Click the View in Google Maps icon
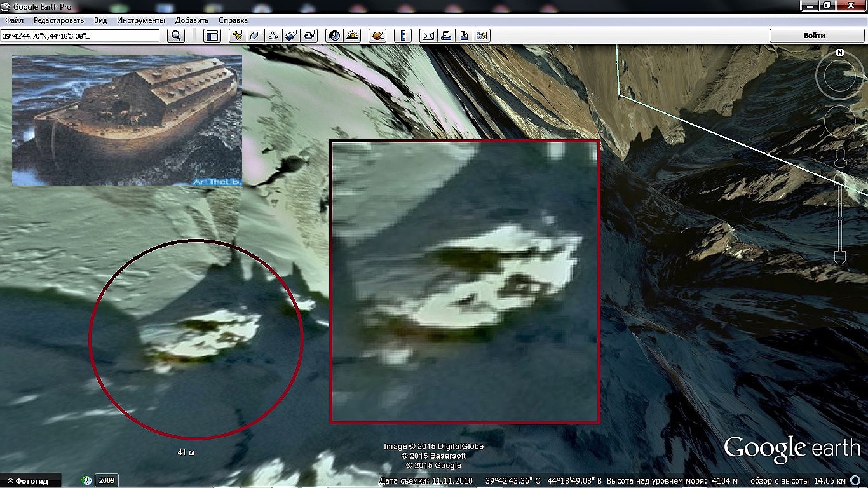 pyautogui.click(x=482, y=36)
